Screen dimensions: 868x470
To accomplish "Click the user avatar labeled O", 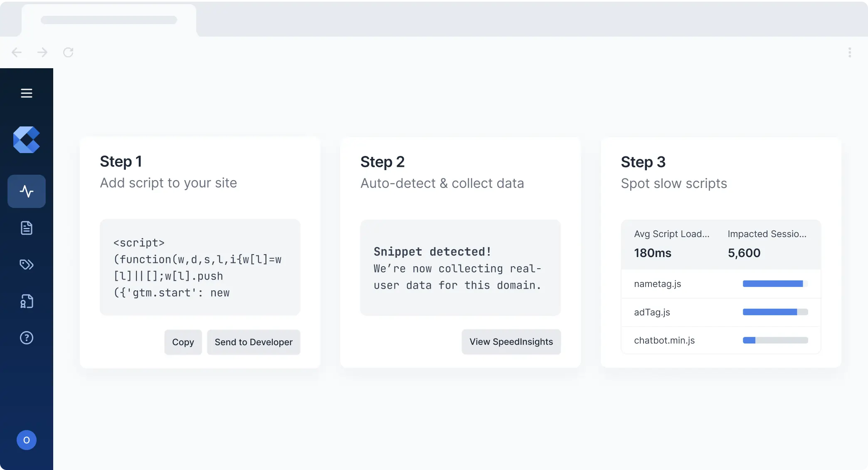I will pos(27,440).
